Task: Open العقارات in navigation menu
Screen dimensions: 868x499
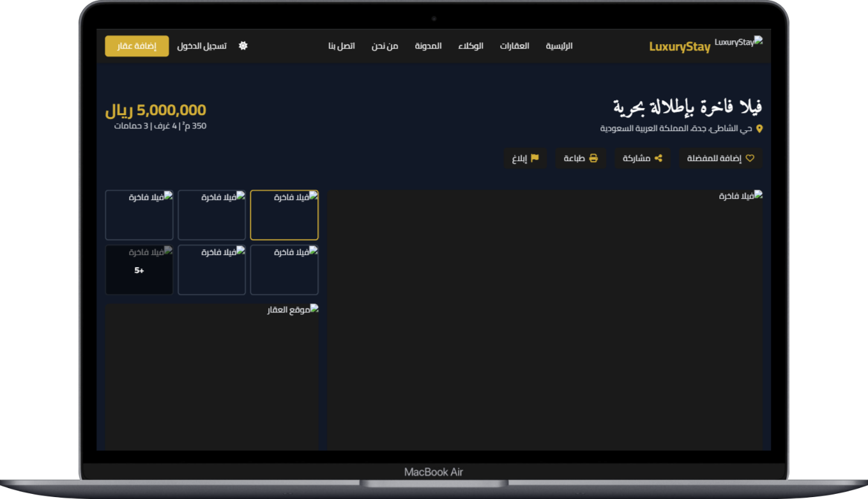Action: [x=514, y=46]
